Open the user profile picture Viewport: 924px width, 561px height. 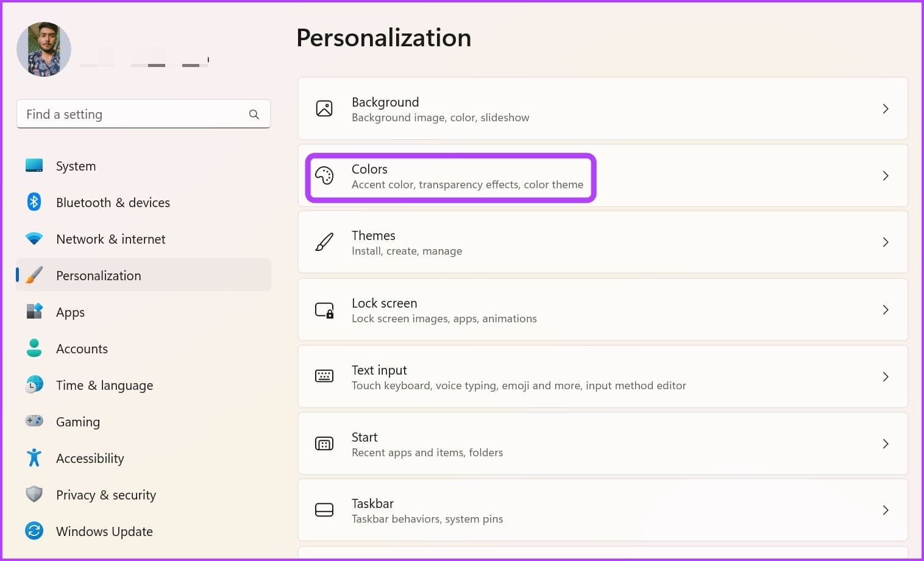pyautogui.click(x=44, y=49)
